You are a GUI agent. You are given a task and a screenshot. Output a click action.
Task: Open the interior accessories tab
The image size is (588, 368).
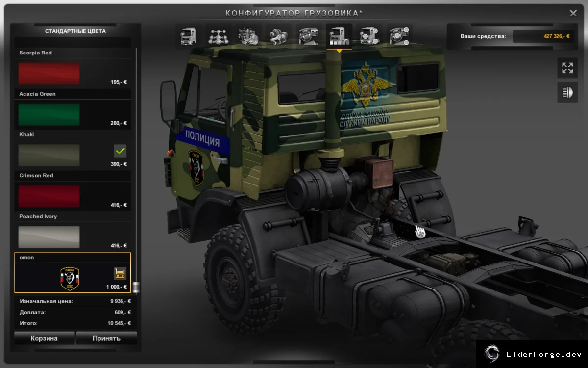point(399,35)
